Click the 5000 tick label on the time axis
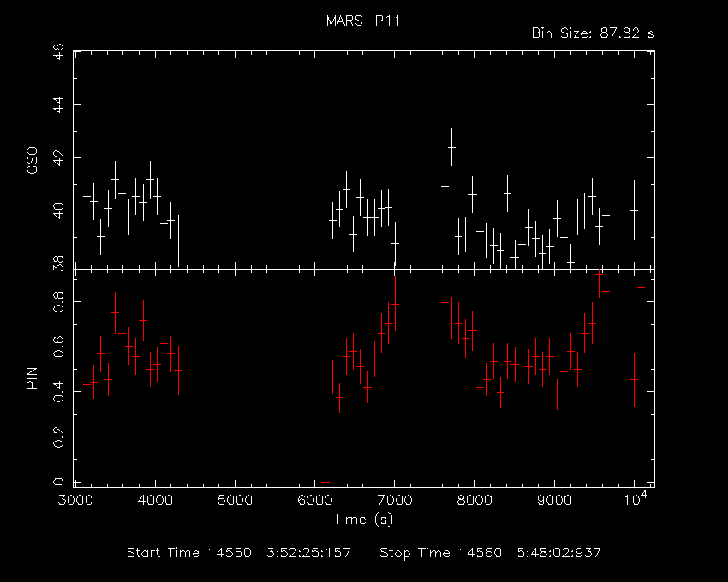This screenshot has width=728, height=582. click(235, 501)
